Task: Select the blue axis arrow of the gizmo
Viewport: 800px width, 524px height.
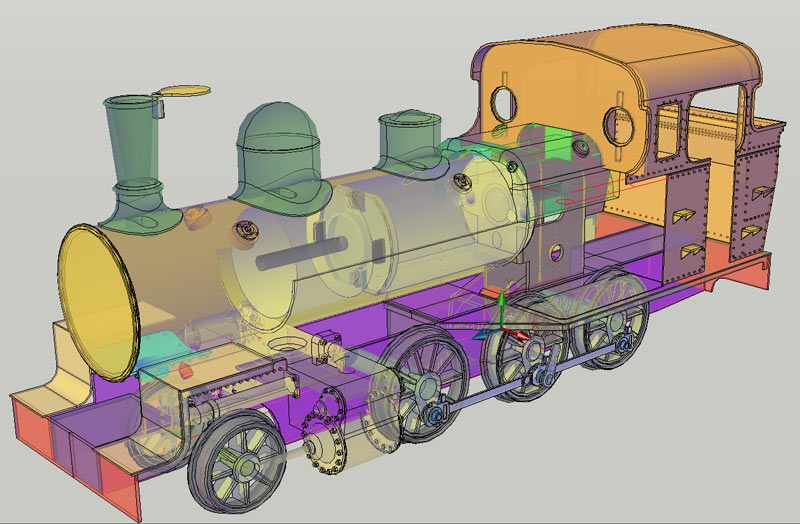Action: (485, 335)
